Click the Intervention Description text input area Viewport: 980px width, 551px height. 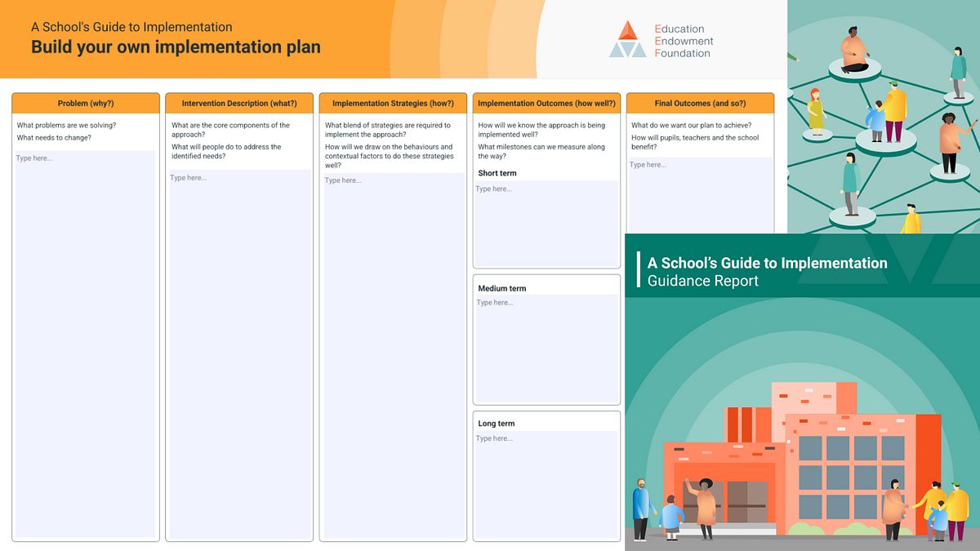click(239, 353)
